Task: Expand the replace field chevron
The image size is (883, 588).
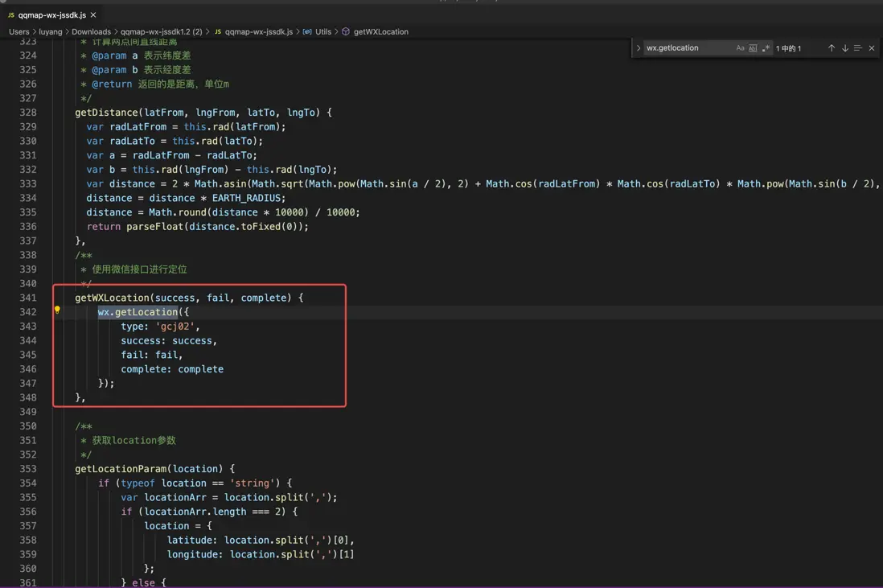Action: click(x=639, y=48)
